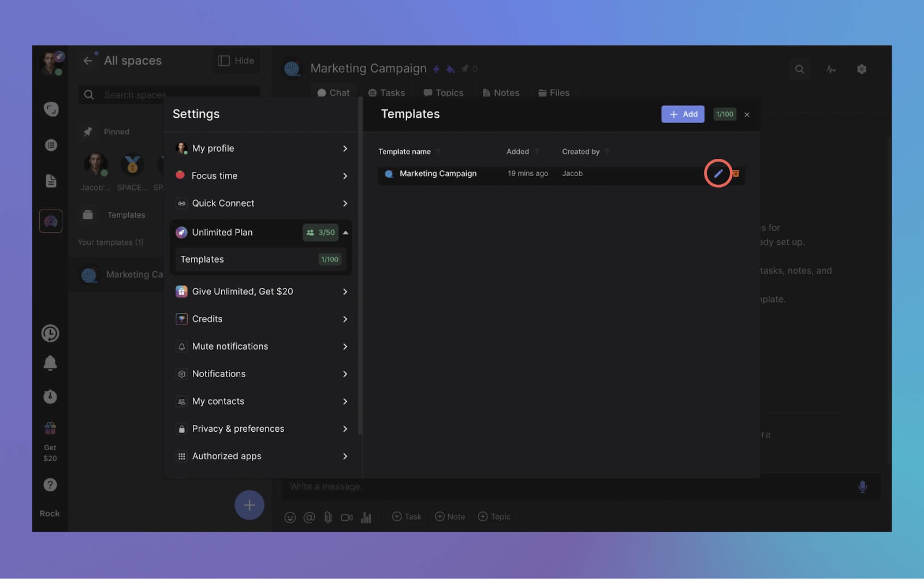Open dashboard gauge icon in left sidebar

click(51, 221)
